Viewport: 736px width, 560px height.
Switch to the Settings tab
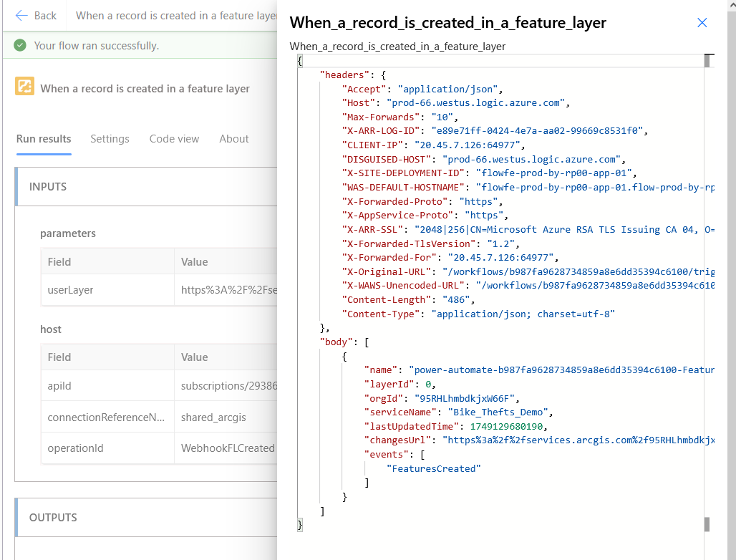[x=110, y=139]
